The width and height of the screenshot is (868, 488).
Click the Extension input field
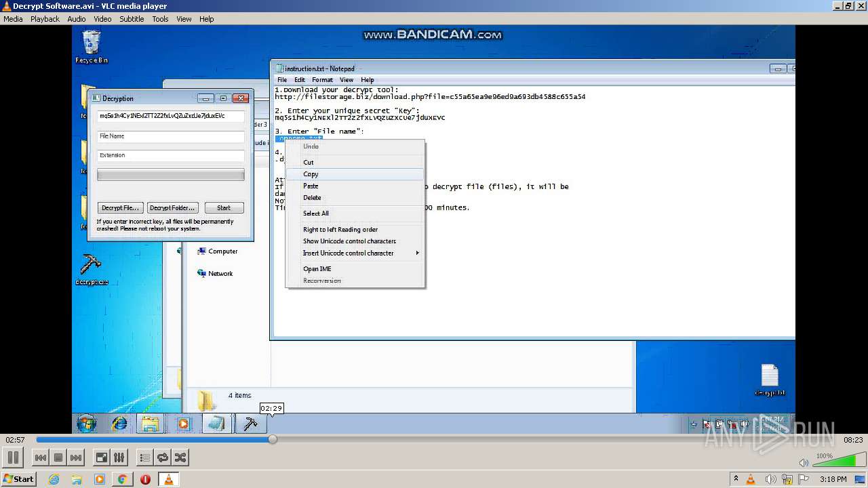point(170,155)
